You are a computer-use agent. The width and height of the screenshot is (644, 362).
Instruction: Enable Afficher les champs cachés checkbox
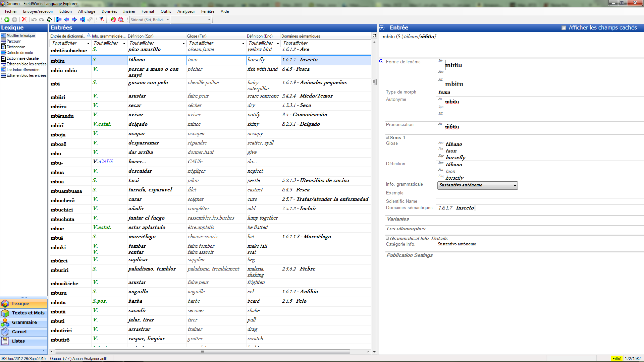[x=564, y=28]
